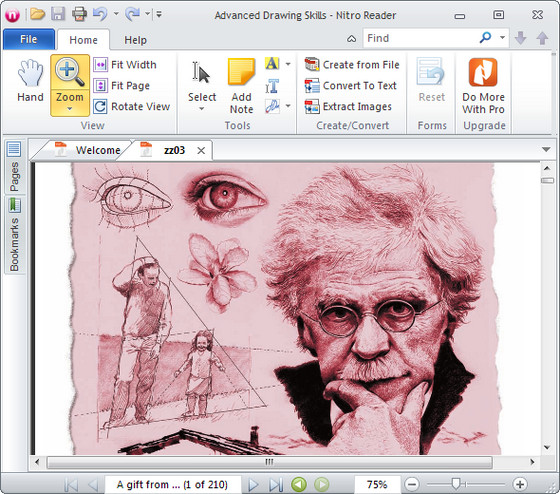Image resolution: width=560 pixels, height=494 pixels.
Task: Open the highlight tool dropdown arrow
Action: (x=288, y=64)
